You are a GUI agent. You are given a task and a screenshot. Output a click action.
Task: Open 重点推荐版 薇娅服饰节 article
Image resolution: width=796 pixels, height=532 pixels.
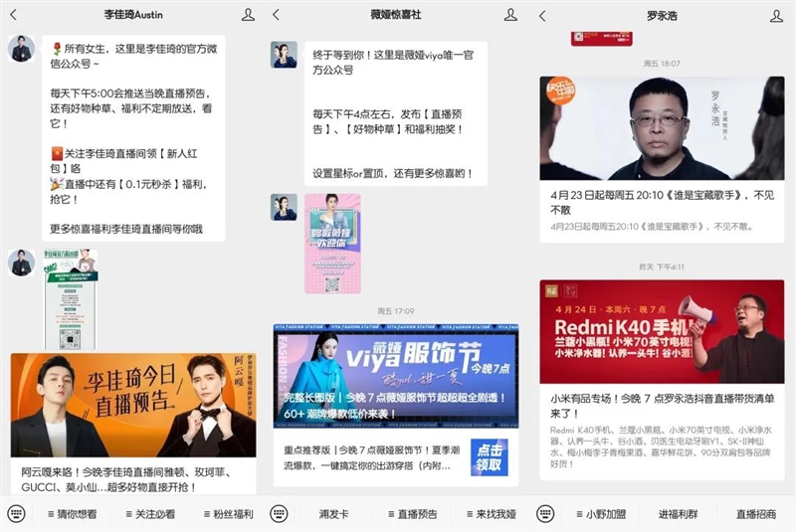[371, 457]
